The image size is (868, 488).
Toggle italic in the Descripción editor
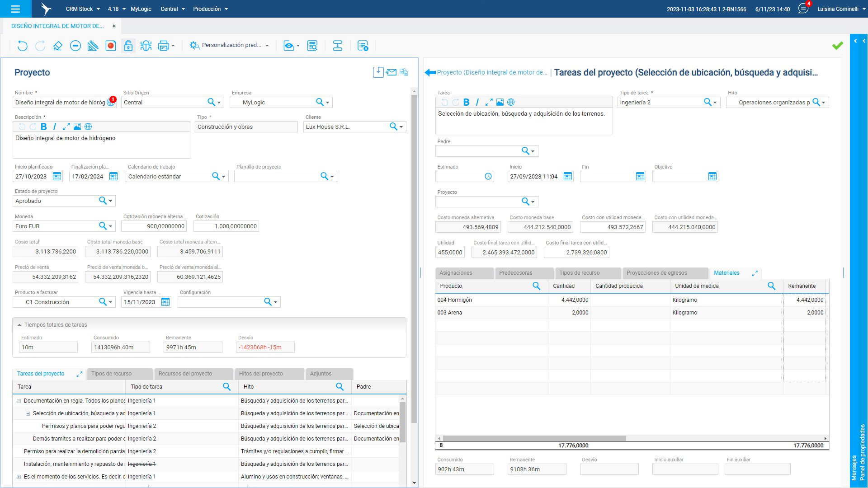click(55, 127)
